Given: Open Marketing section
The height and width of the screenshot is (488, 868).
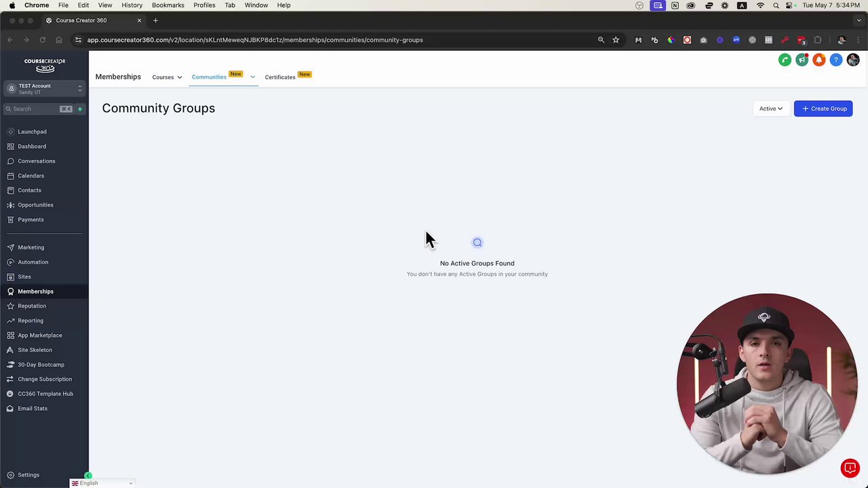Looking at the screenshot, I should click(31, 247).
